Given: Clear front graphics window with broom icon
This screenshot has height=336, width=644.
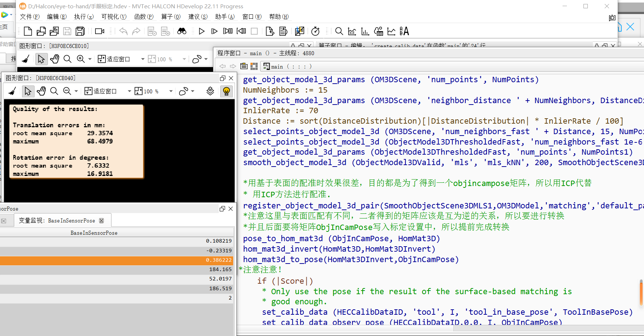Looking at the screenshot, I should (12, 91).
